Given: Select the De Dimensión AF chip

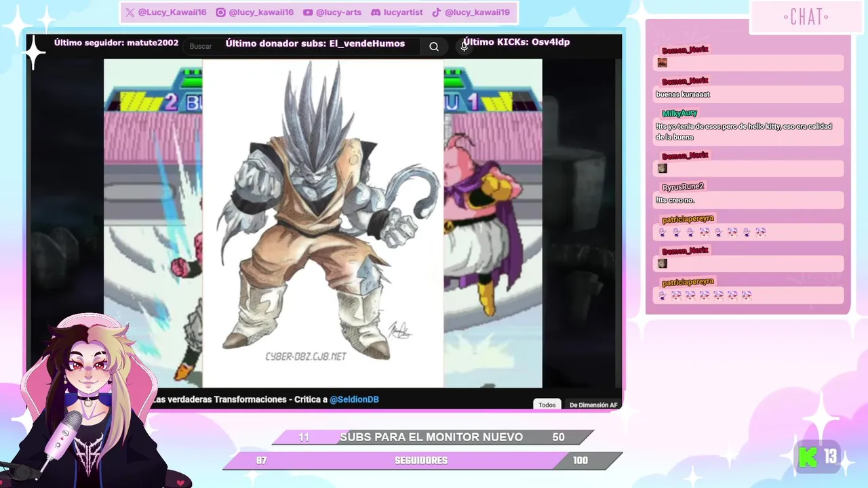Looking at the screenshot, I should point(593,405).
